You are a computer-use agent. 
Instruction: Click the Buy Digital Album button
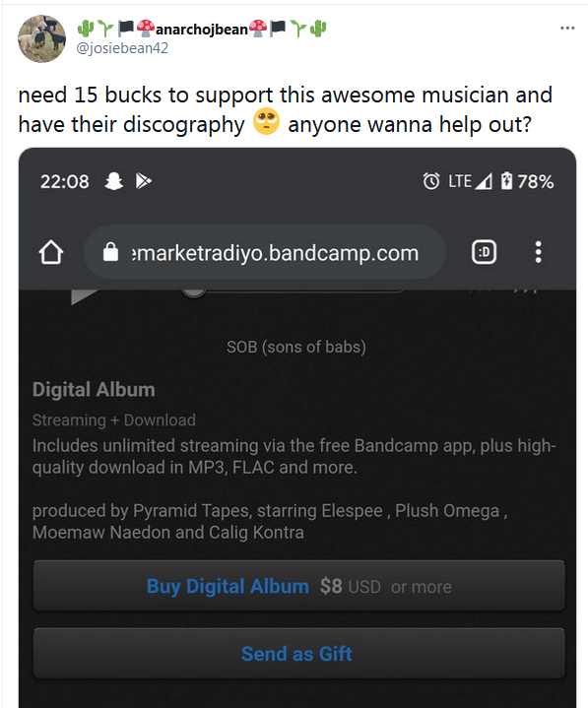(x=298, y=587)
